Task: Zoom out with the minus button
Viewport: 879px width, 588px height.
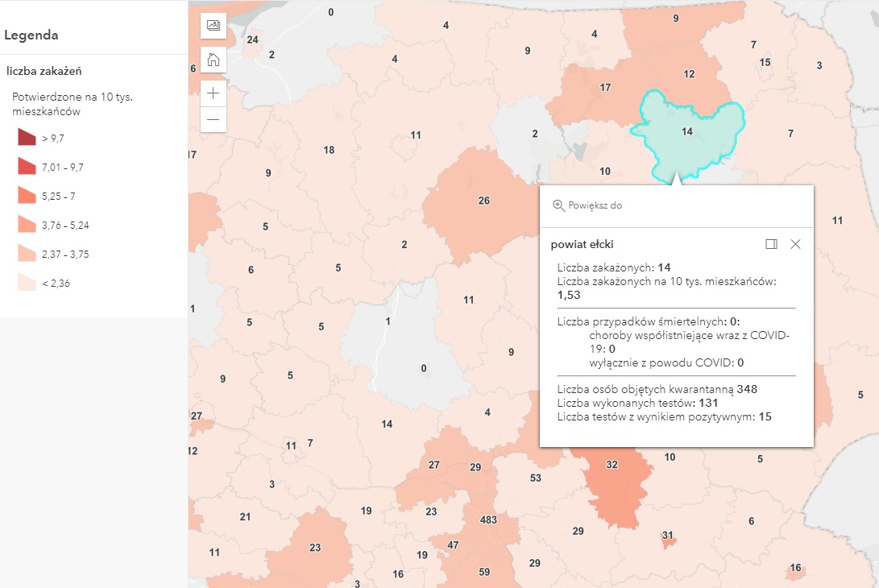Action: (213, 119)
